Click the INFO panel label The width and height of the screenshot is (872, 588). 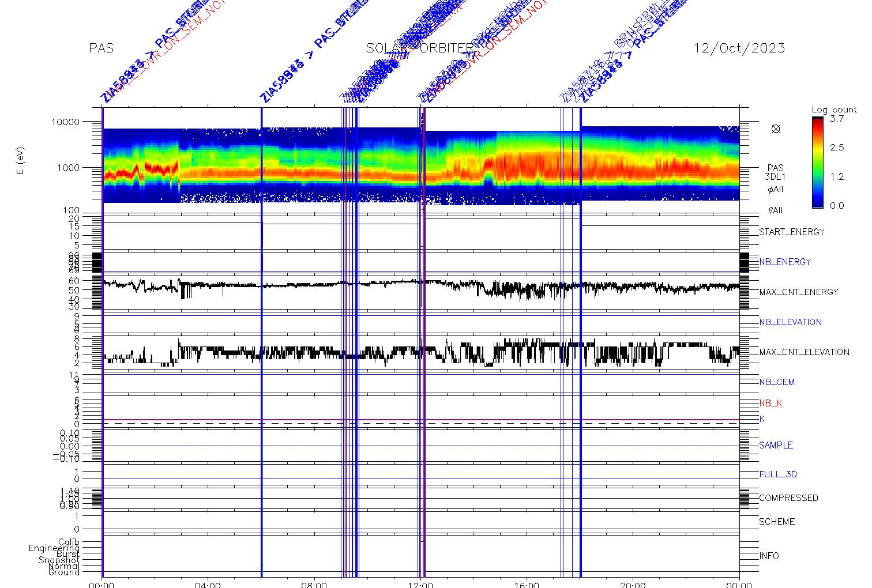[769, 556]
